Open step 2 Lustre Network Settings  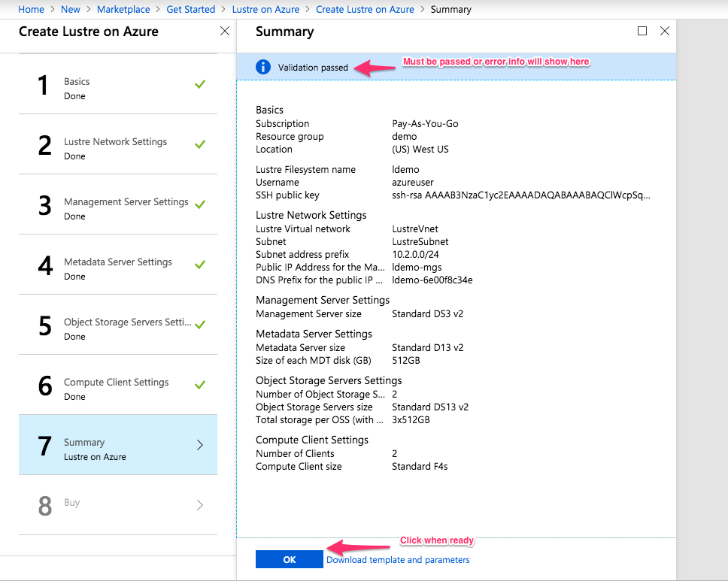118,144
